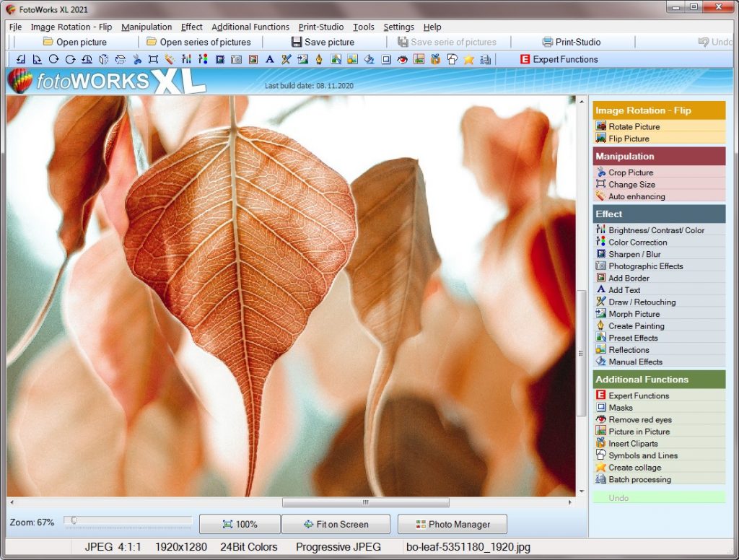The image size is (739, 560).
Task: Open the Print-Studio menu
Action: click(x=321, y=27)
